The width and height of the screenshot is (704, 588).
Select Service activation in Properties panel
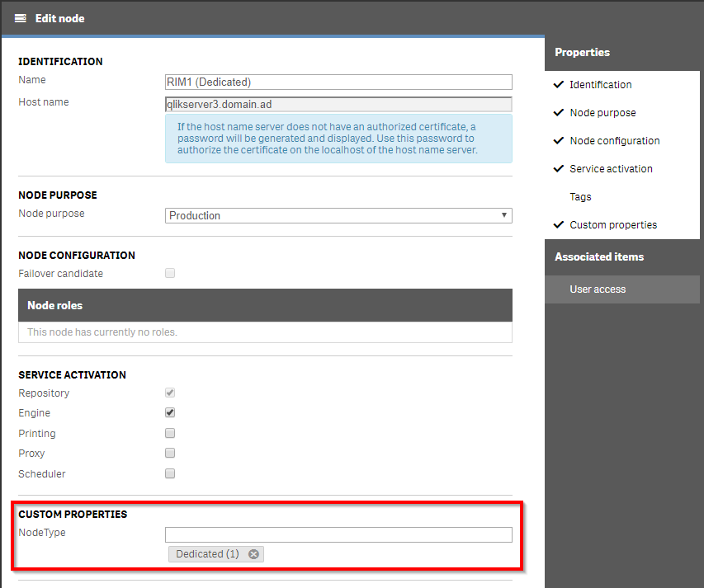click(x=611, y=168)
